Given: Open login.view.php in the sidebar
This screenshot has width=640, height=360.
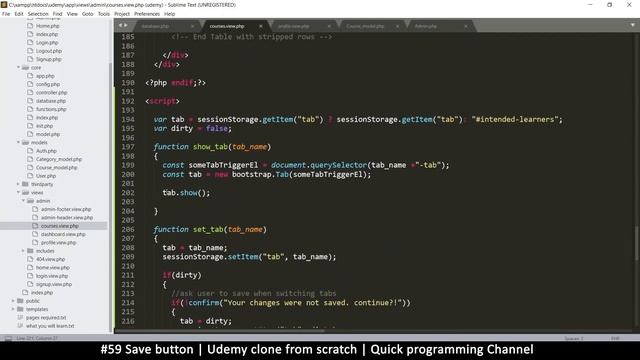Looking at the screenshot, I should tap(52, 276).
